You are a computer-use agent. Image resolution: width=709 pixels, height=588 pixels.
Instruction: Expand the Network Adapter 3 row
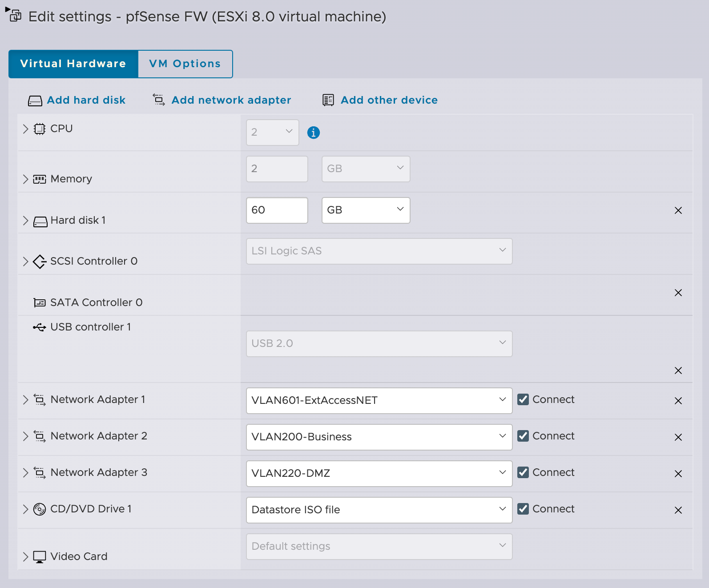click(x=25, y=473)
